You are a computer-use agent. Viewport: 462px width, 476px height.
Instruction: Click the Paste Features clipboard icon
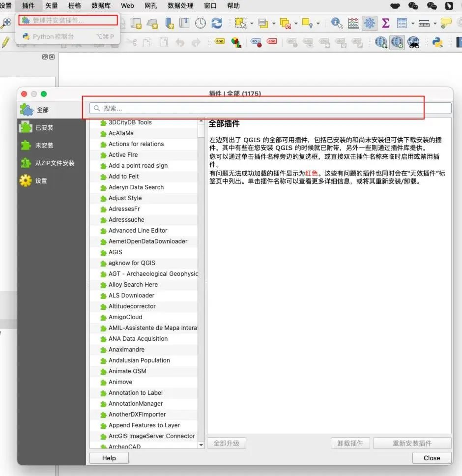[164, 42]
